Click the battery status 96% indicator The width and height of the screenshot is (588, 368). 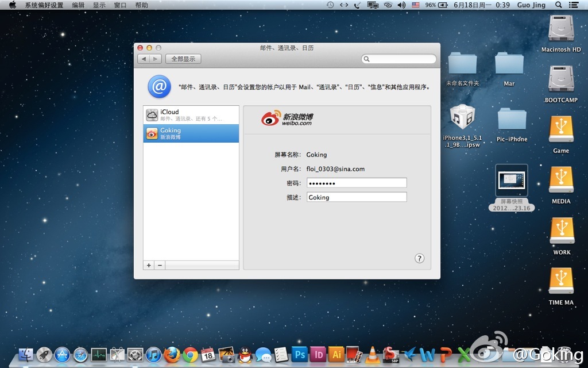click(436, 5)
